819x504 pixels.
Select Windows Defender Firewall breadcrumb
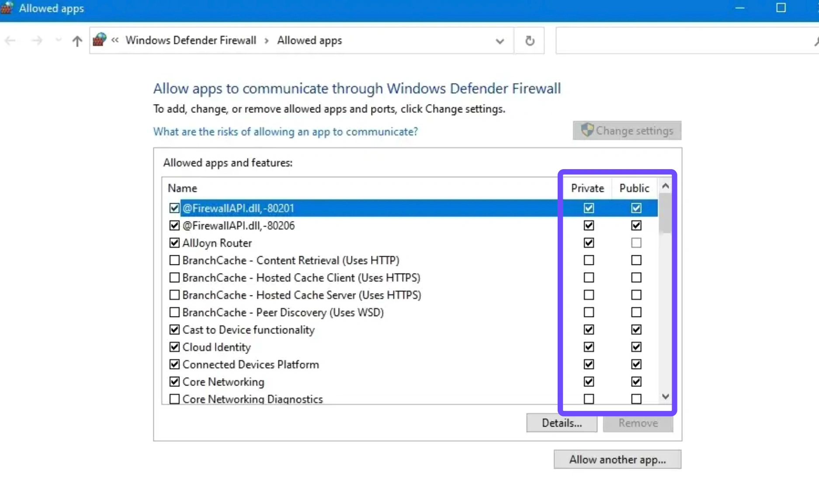[191, 40]
